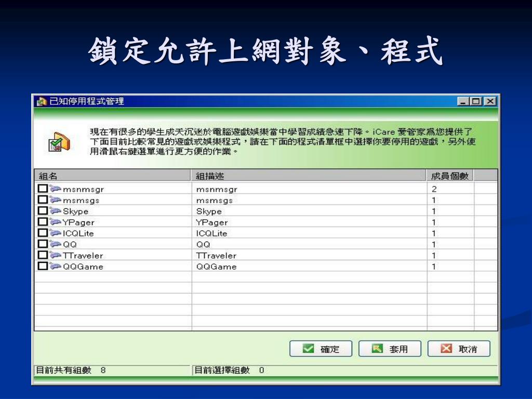Tick the QQGame checkbox
Image resolution: width=532 pixels, height=399 pixels.
(x=43, y=265)
